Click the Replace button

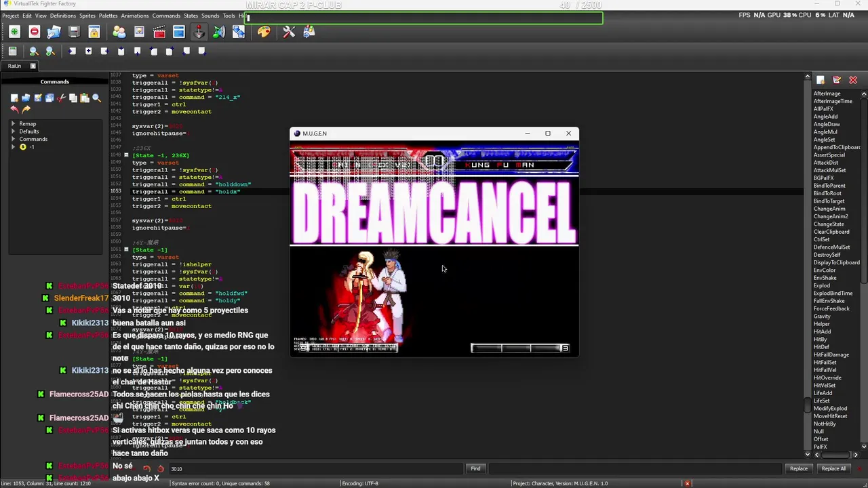tap(798, 468)
